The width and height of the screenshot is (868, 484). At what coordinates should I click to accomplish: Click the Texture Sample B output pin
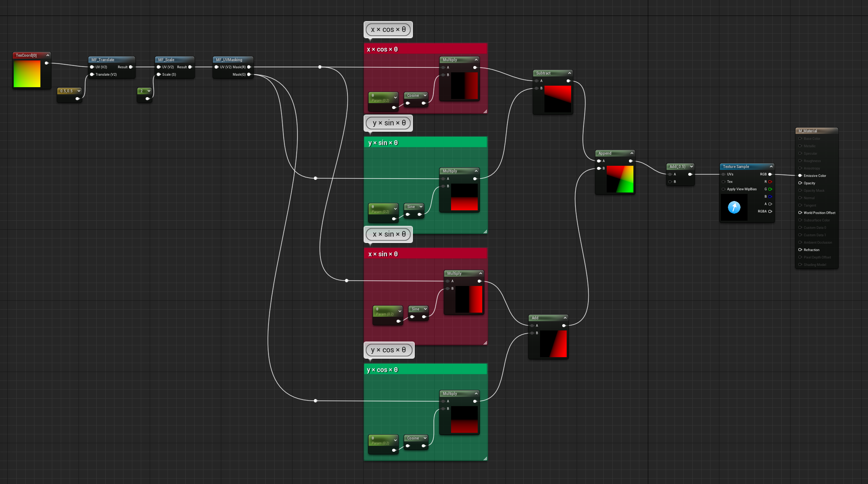[770, 197]
